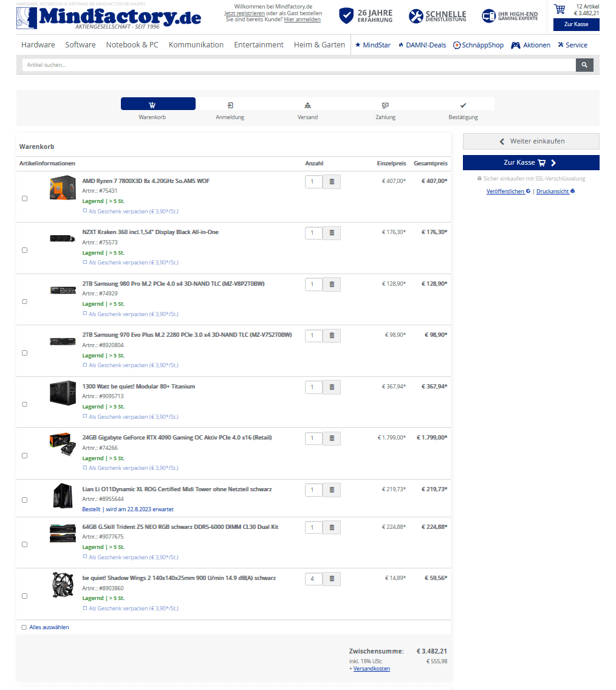Open the Kommunikation menu
The height and width of the screenshot is (690, 616).
pyautogui.click(x=196, y=45)
